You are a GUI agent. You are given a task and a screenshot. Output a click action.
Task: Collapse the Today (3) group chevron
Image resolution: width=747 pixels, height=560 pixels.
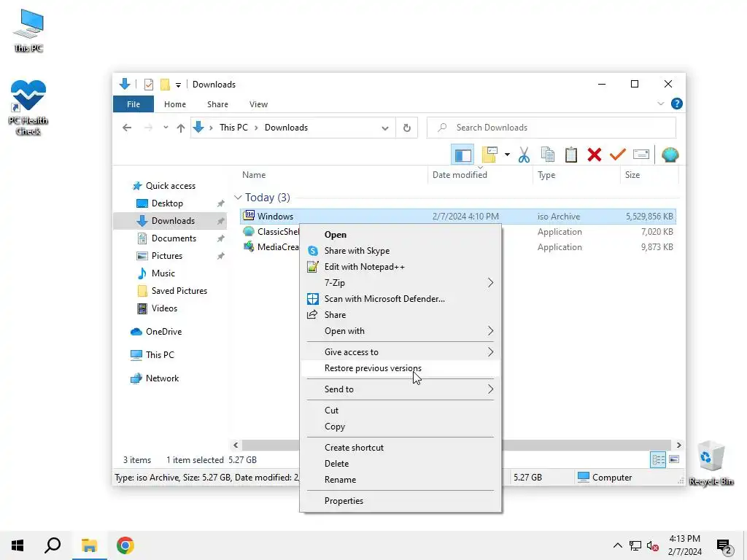tap(238, 197)
